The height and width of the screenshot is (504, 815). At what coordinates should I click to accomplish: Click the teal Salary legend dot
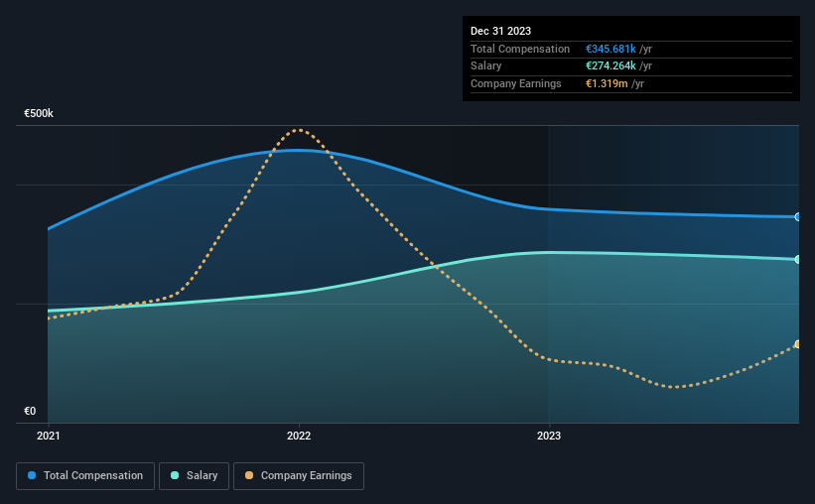click(175, 475)
